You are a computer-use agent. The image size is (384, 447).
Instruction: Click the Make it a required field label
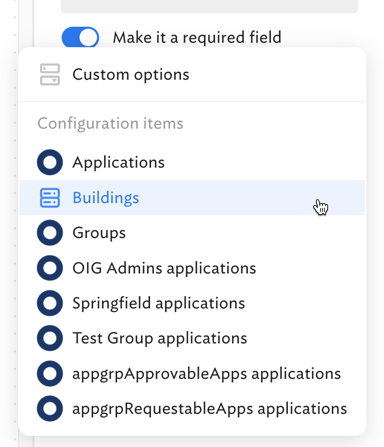(197, 37)
